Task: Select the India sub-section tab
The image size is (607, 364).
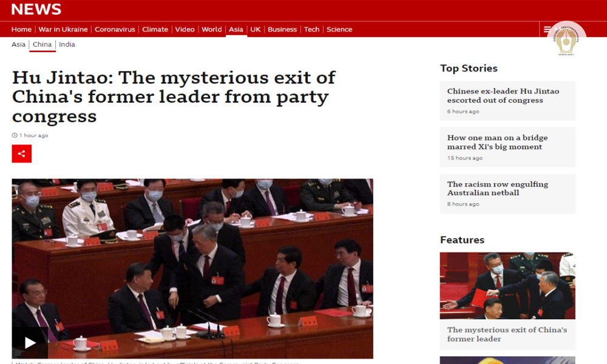Action: (x=67, y=44)
